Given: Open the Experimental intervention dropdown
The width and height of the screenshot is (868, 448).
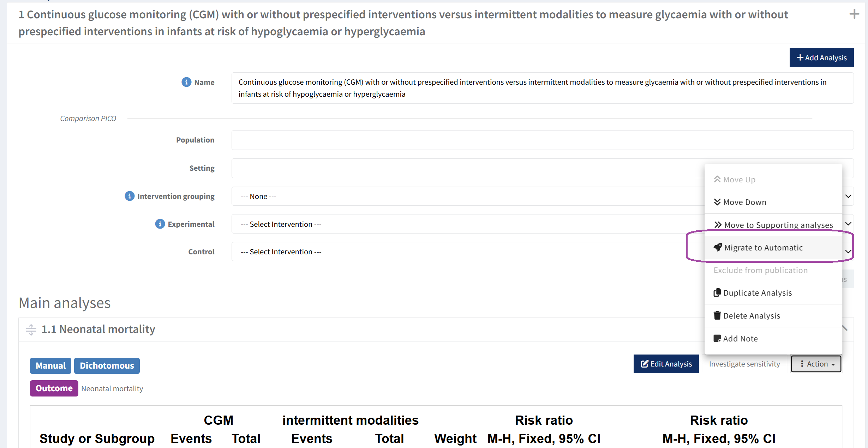Looking at the screenshot, I should point(543,224).
